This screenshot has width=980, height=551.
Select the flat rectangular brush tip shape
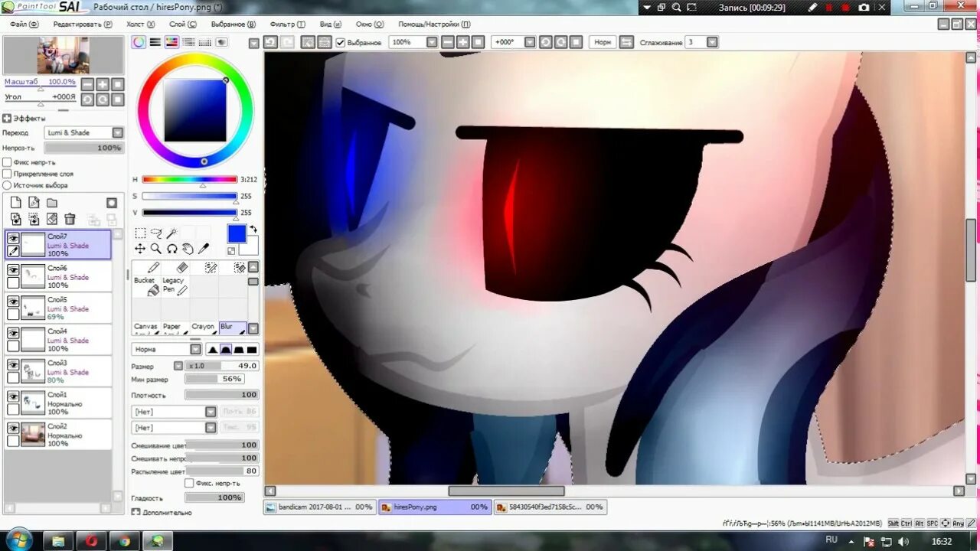(x=252, y=349)
